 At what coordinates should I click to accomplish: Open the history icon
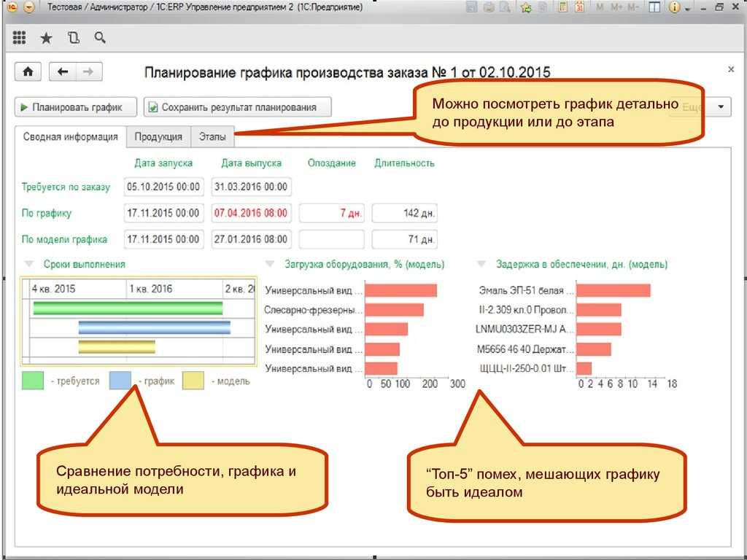tap(74, 38)
